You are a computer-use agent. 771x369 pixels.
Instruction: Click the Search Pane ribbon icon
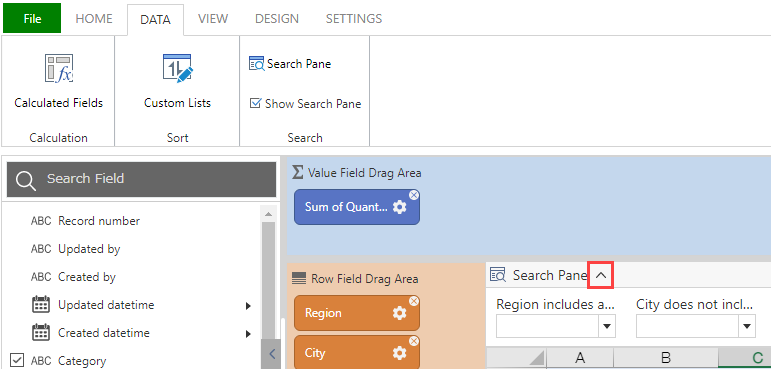257,63
